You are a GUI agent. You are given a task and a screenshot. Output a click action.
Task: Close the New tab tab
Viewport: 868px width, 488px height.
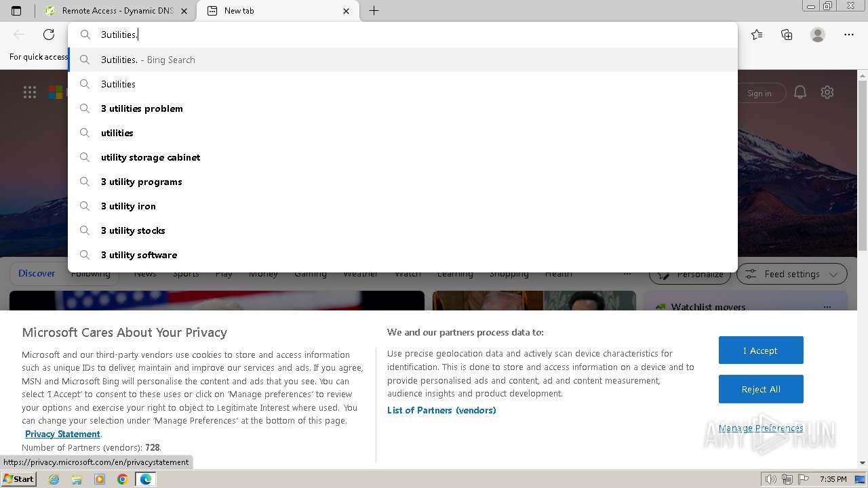click(x=347, y=11)
